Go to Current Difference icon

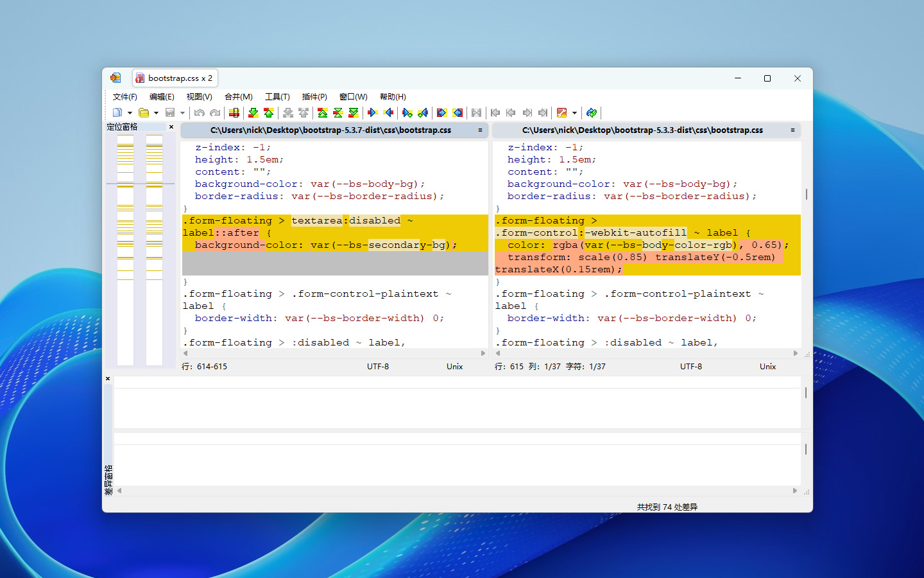[338, 113]
